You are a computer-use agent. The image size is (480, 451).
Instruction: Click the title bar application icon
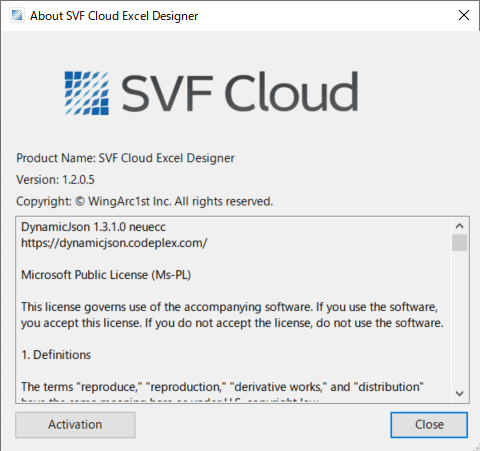[17, 15]
